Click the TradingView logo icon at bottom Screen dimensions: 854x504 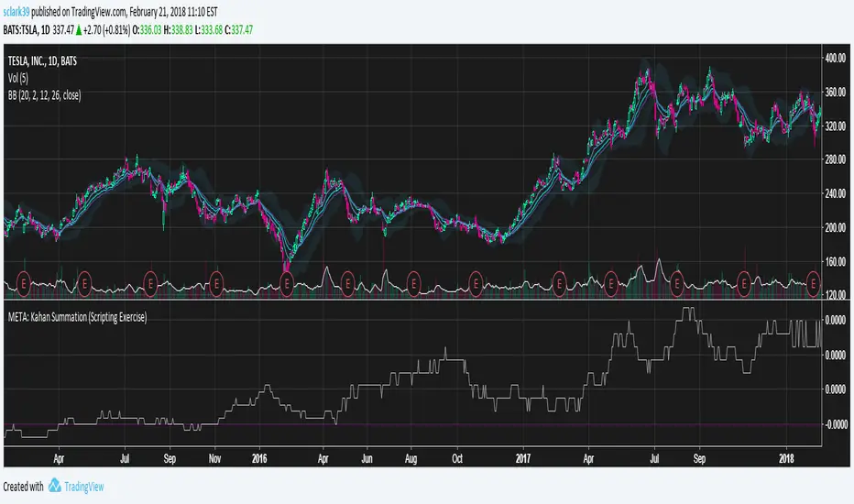(x=54, y=485)
